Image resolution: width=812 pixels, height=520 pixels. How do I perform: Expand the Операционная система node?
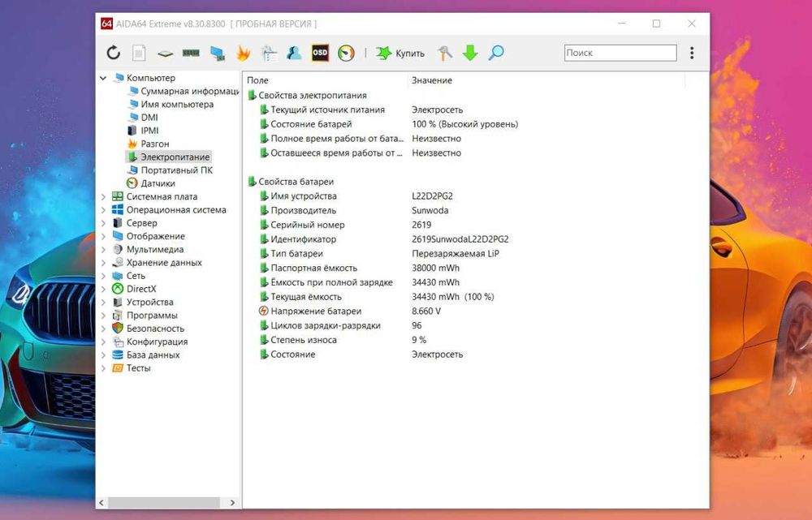[x=103, y=210]
